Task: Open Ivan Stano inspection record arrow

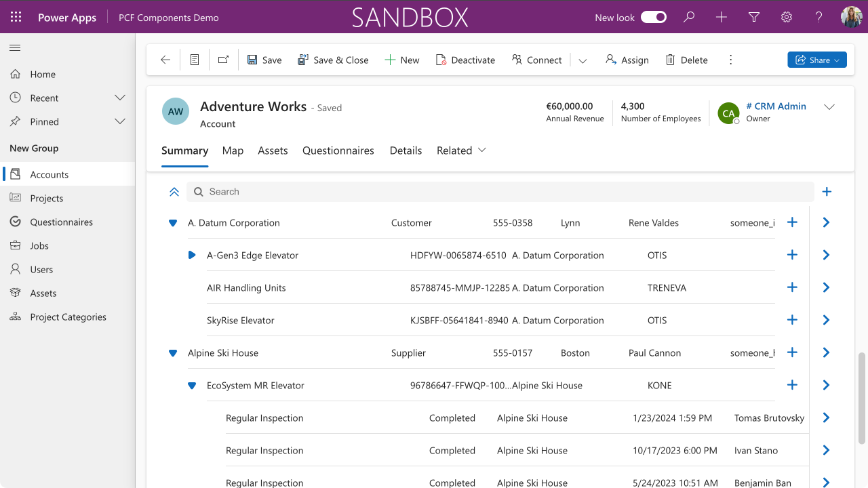Action: (x=826, y=450)
